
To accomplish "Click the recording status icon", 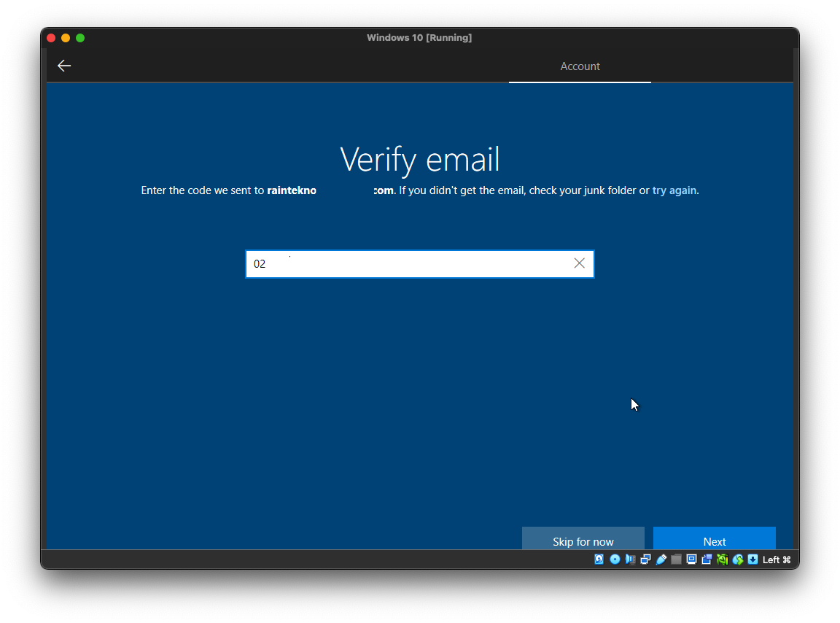I will tap(707, 560).
